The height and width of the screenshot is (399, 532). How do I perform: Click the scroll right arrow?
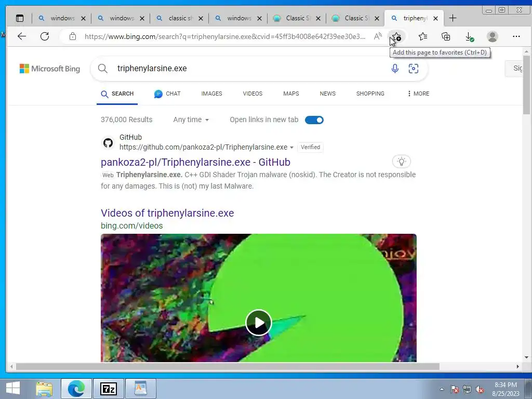(517, 367)
